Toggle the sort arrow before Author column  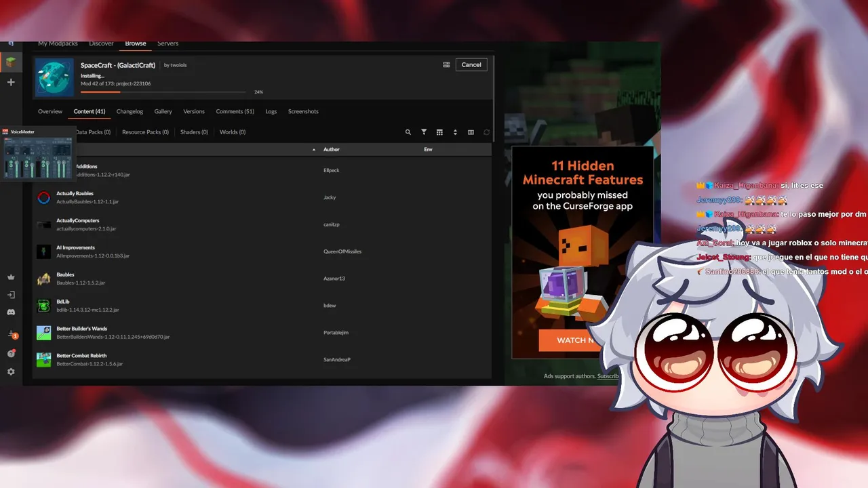314,149
